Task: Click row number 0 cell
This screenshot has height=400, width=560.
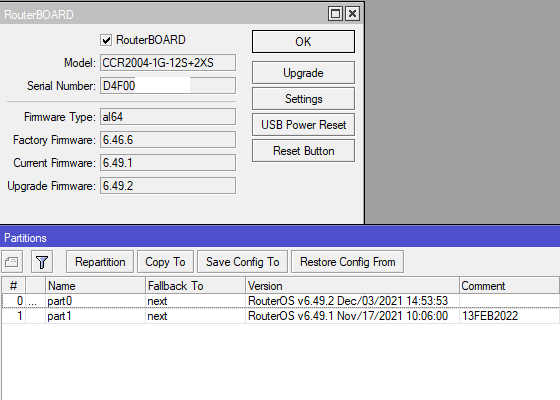Action: coord(13,301)
